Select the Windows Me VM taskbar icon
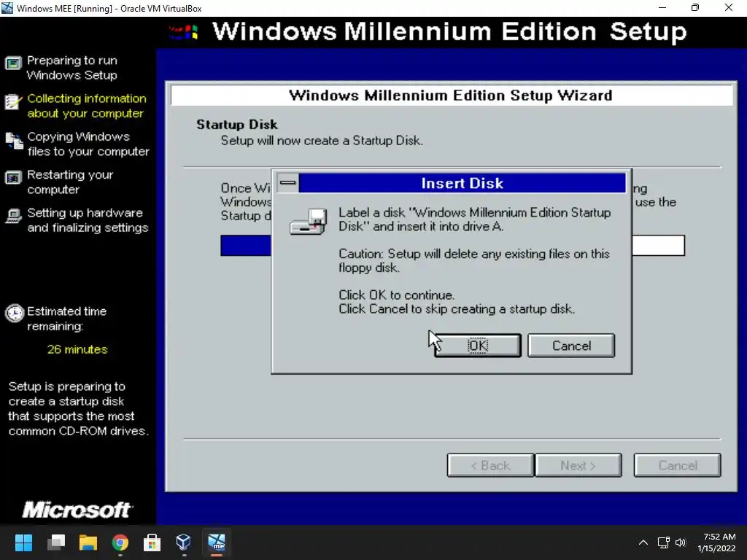The height and width of the screenshot is (560, 747). pos(216,542)
